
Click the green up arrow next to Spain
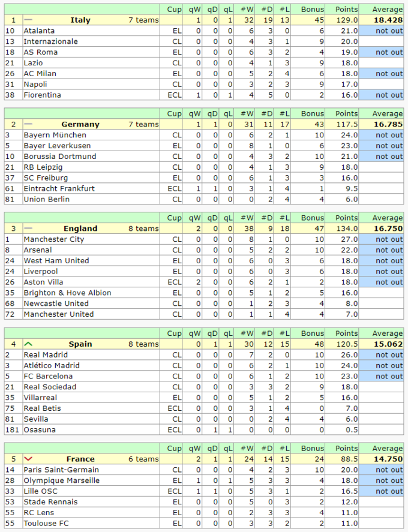[28, 344]
